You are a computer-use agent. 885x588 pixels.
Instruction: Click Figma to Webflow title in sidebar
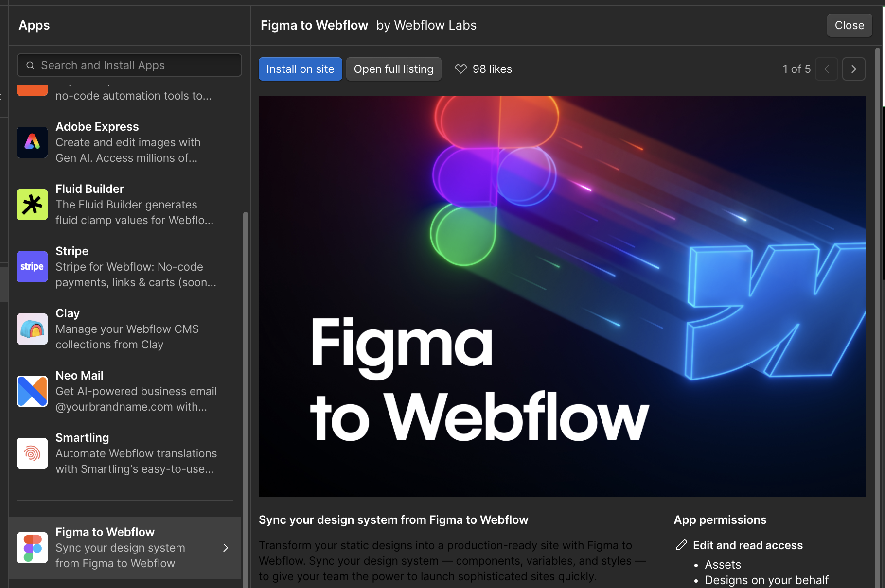105,532
